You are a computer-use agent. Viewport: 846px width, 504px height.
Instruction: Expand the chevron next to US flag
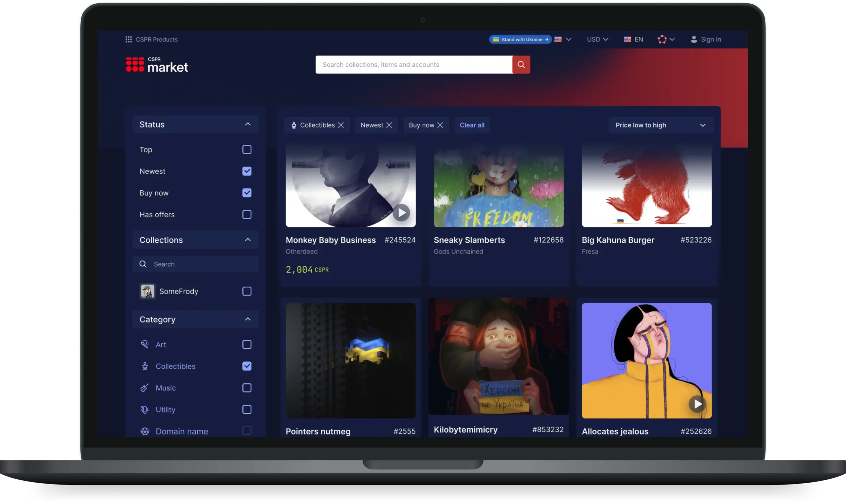[569, 39]
